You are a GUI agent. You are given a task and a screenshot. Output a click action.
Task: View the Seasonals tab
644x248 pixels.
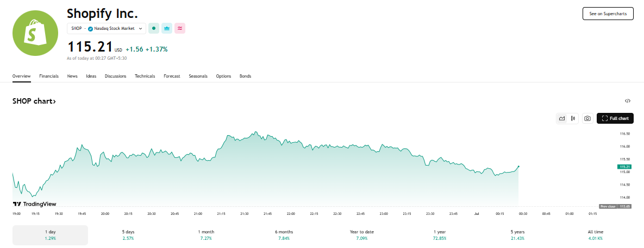point(198,76)
